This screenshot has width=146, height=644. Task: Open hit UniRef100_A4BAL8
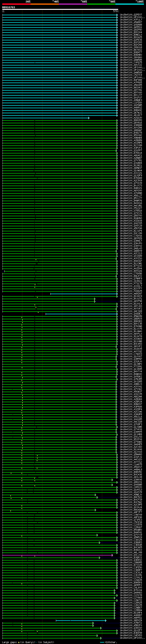tap(131, 469)
